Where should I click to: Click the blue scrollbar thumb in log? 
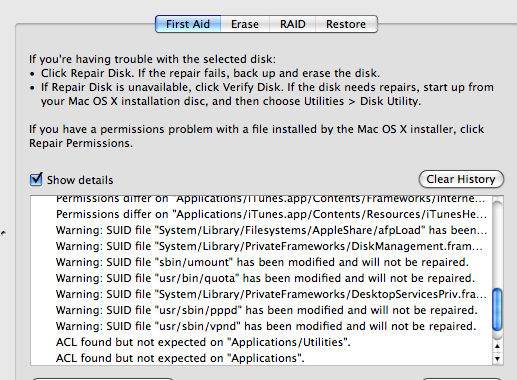click(x=497, y=310)
